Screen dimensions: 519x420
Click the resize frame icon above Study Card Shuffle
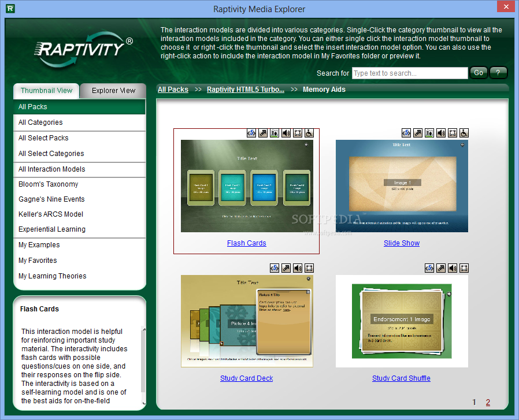(x=464, y=268)
